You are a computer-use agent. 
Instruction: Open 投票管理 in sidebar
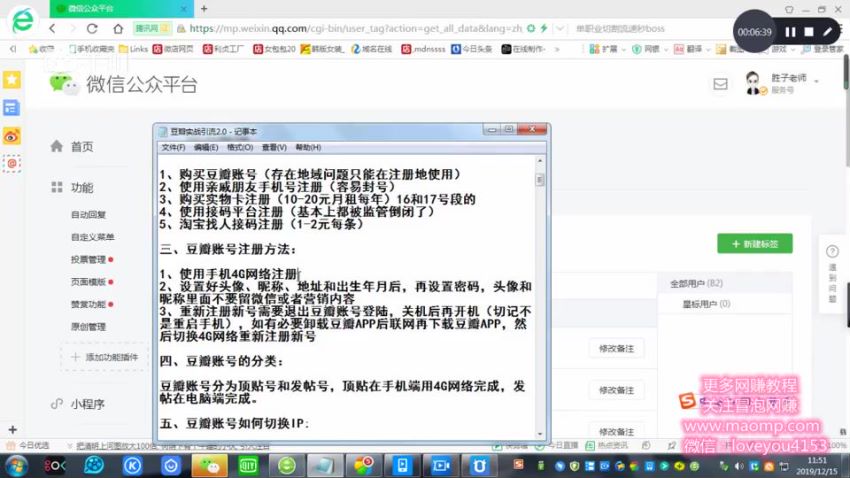tap(88, 260)
